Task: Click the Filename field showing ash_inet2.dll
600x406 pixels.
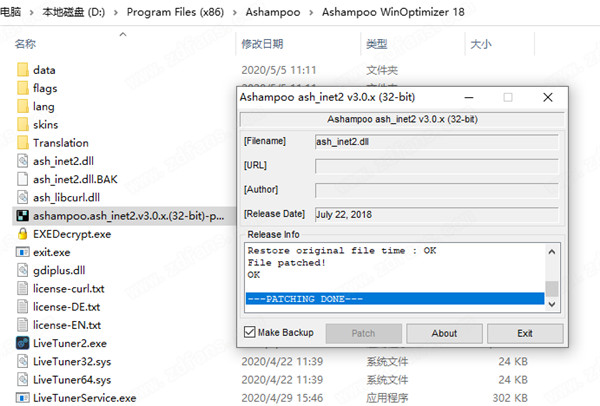Action: [x=437, y=142]
